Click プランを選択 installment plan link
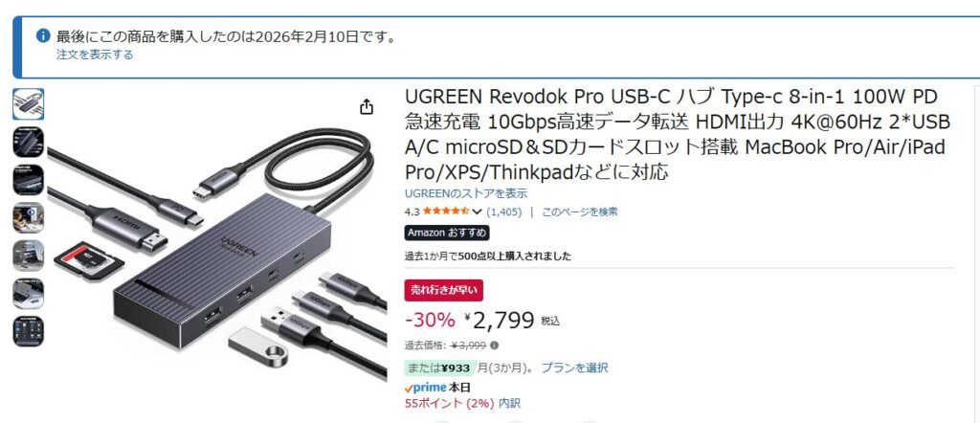The width and height of the screenshot is (980, 423). coord(574,368)
